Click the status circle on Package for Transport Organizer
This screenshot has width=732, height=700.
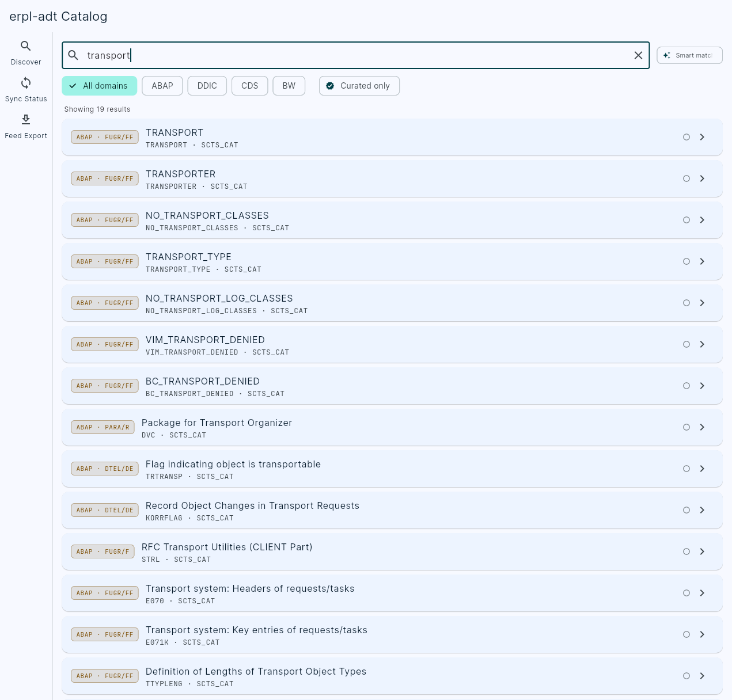687,427
